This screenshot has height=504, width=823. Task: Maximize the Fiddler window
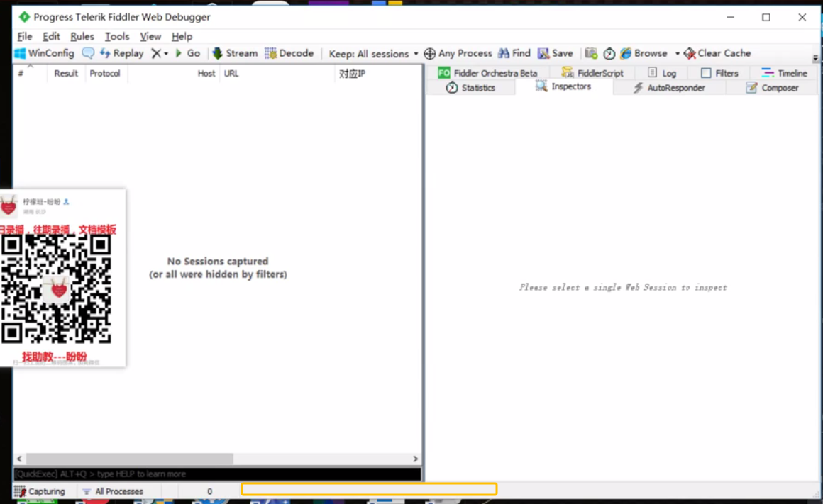click(x=766, y=17)
